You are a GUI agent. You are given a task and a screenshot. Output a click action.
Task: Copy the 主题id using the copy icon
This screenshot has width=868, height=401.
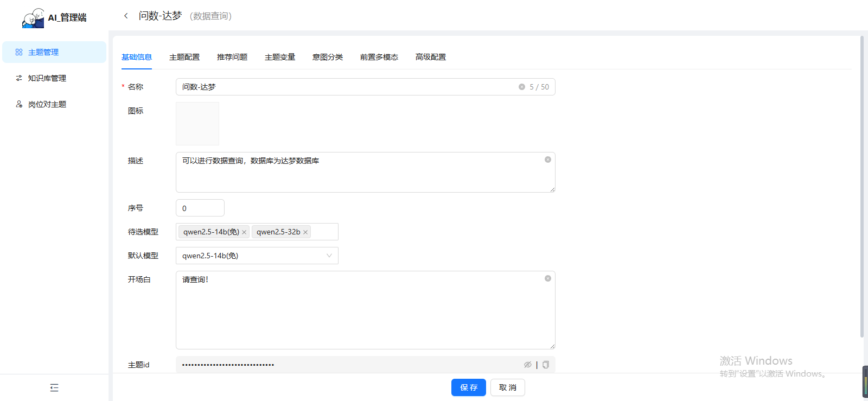tap(546, 365)
